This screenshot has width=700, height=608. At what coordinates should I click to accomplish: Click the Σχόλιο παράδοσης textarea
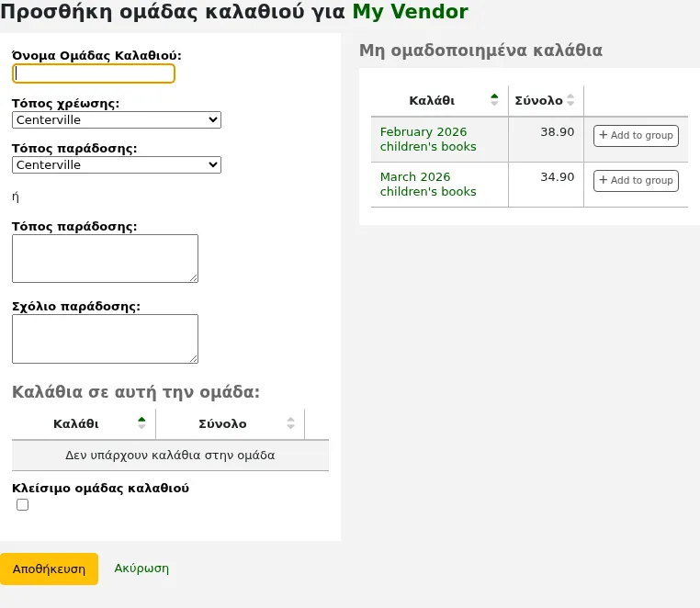point(105,339)
